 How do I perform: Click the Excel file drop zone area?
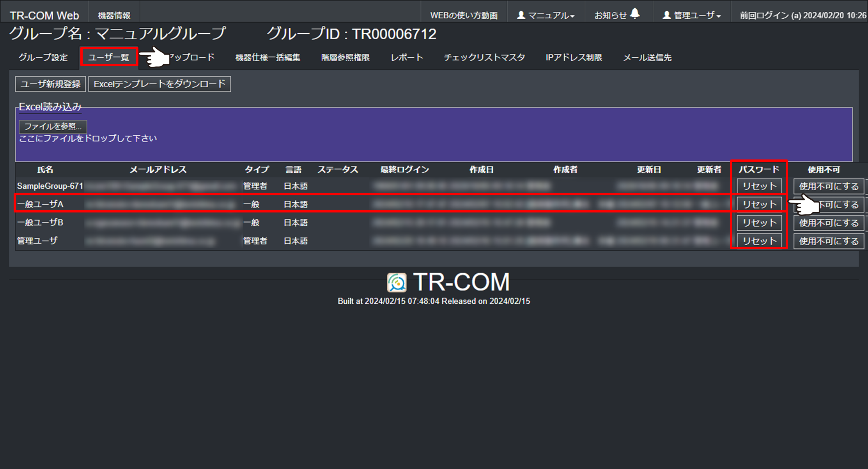pos(434,135)
